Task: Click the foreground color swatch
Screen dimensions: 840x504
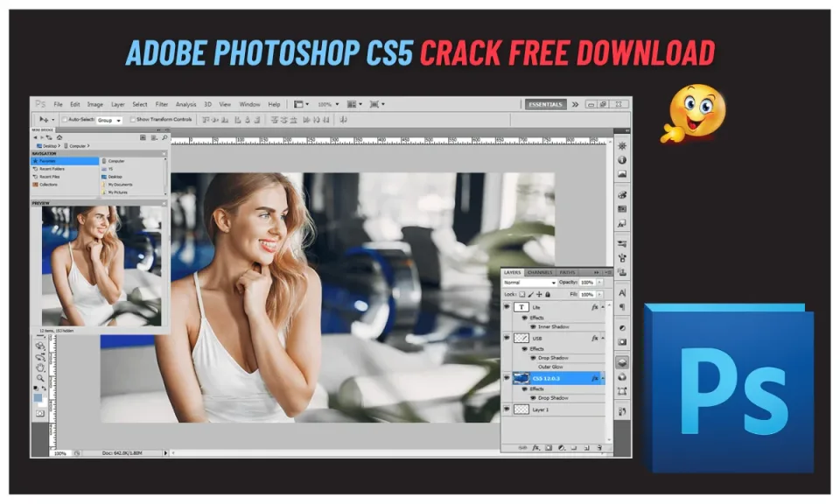Action: 38,398
